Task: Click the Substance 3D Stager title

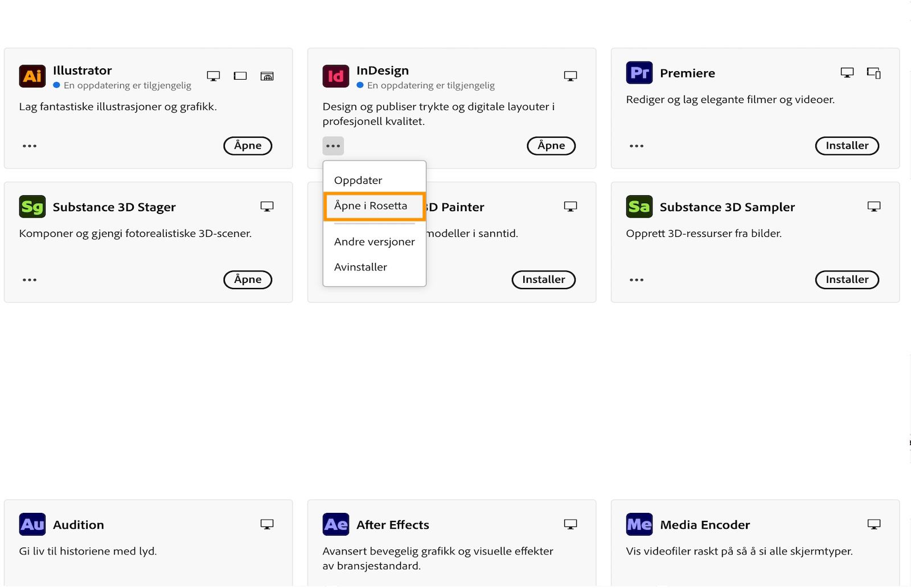Action: 114,207
